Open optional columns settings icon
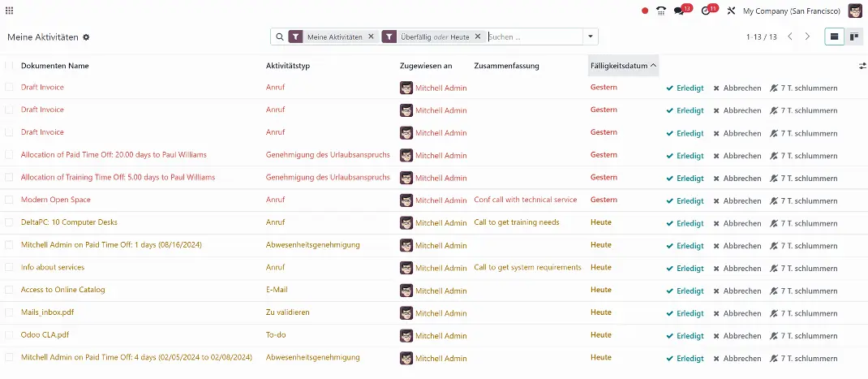This screenshot has width=868, height=379. [862, 66]
